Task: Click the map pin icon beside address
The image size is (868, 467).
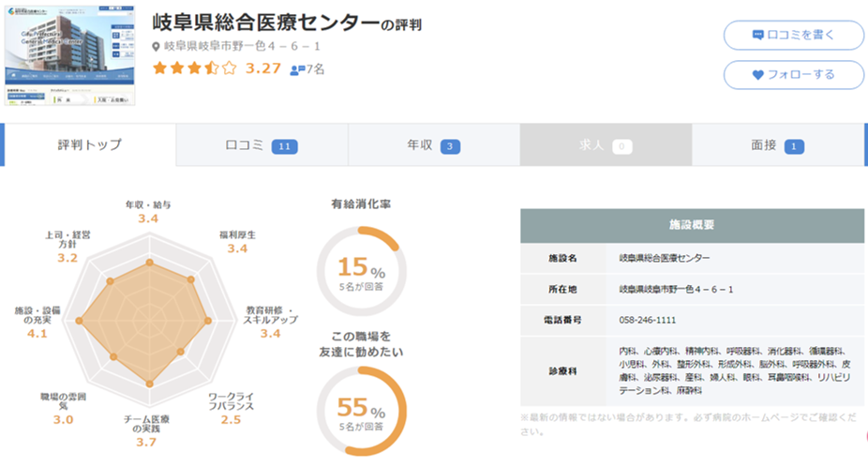Action: (x=156, y=47)
